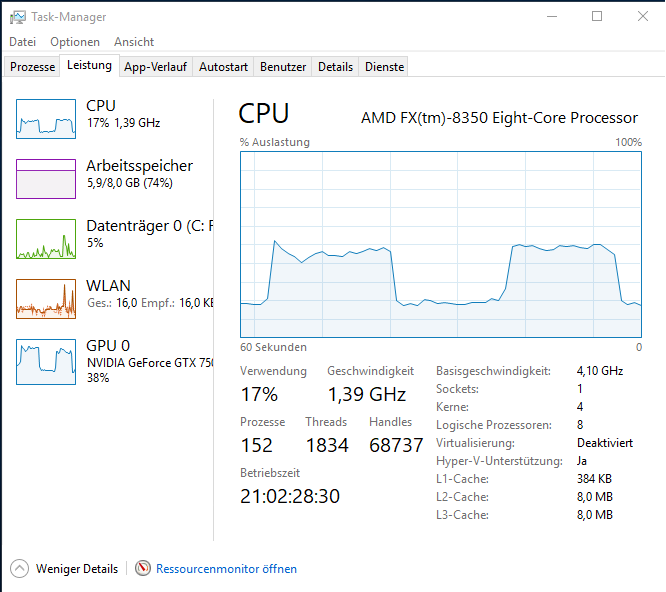Open the GPU 0 graph thumbnail
This screenshot has width=666, height=592.
[x=46, y=362]
